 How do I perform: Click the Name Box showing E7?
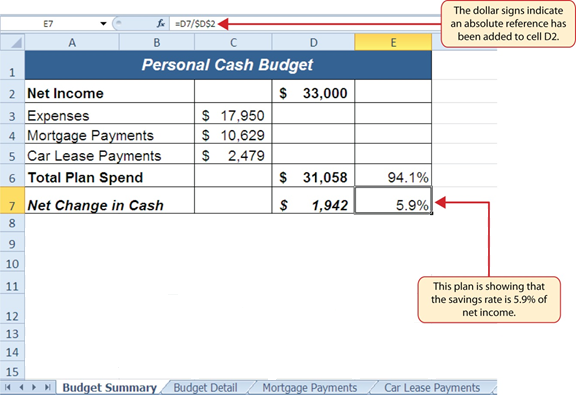point(48,24)
